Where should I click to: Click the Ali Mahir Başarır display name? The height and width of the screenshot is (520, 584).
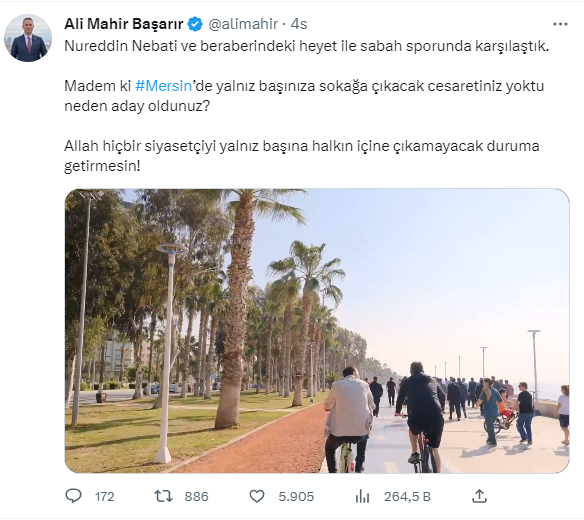[124, 24]
